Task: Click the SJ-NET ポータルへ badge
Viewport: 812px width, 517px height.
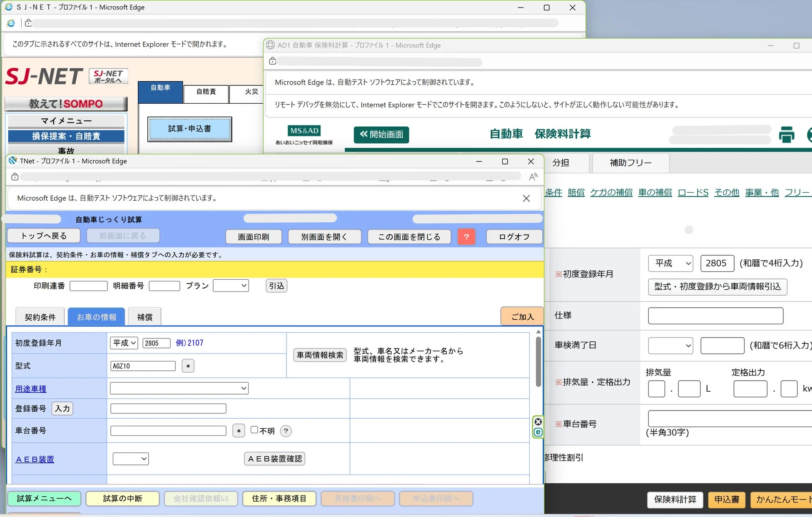Action: point(108,76)
